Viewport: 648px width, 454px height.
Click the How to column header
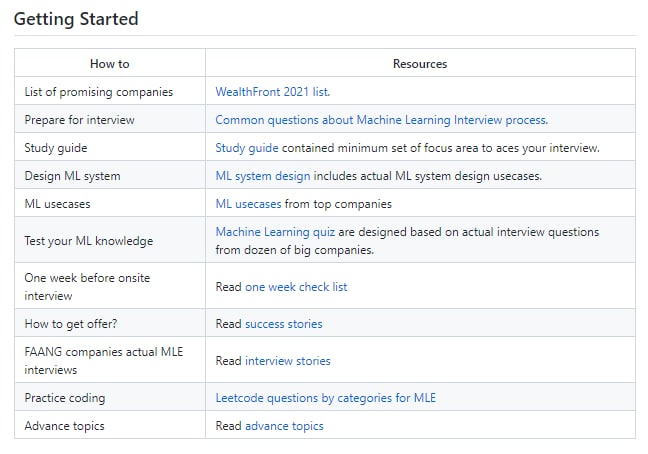coord(109,63)
